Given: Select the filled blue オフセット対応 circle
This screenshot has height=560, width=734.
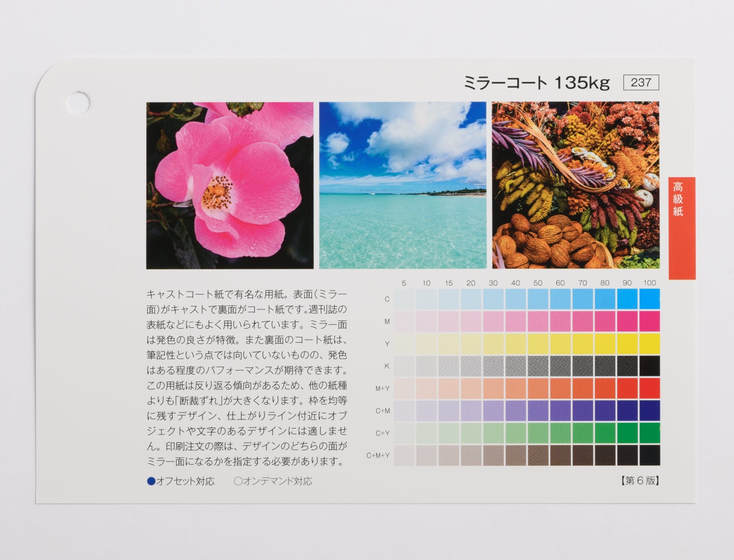Looking at the screenshot, I should pyautogui.click(x=151, y=481).
